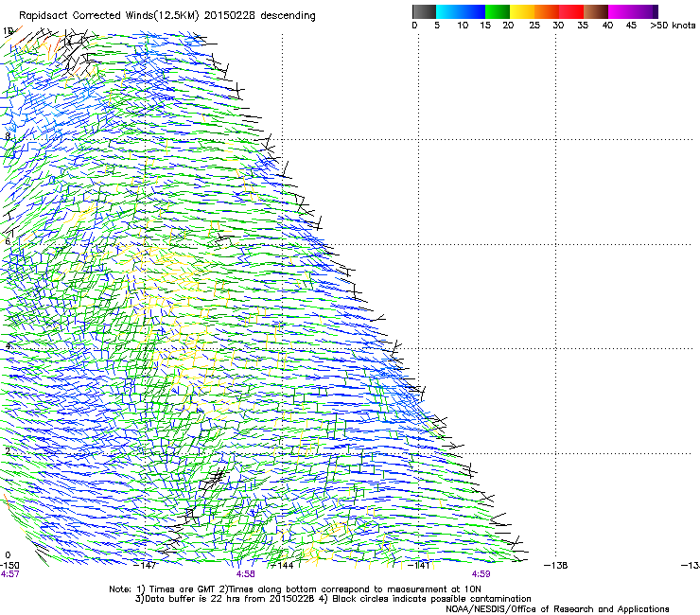The height and width of the screenshot is (615, 700).
Task: Click the longitude label -138
Action: [x=556, y=566]
